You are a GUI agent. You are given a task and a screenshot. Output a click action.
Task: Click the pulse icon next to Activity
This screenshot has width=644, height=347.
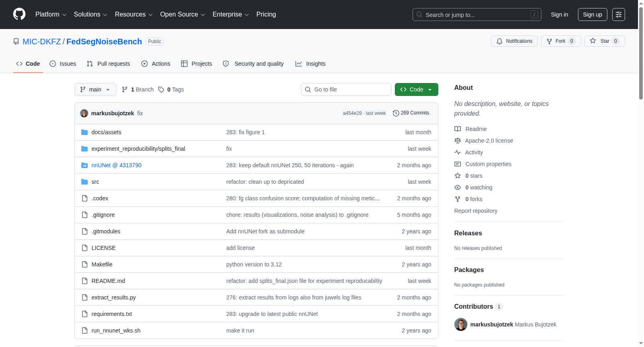pos(458,152)
